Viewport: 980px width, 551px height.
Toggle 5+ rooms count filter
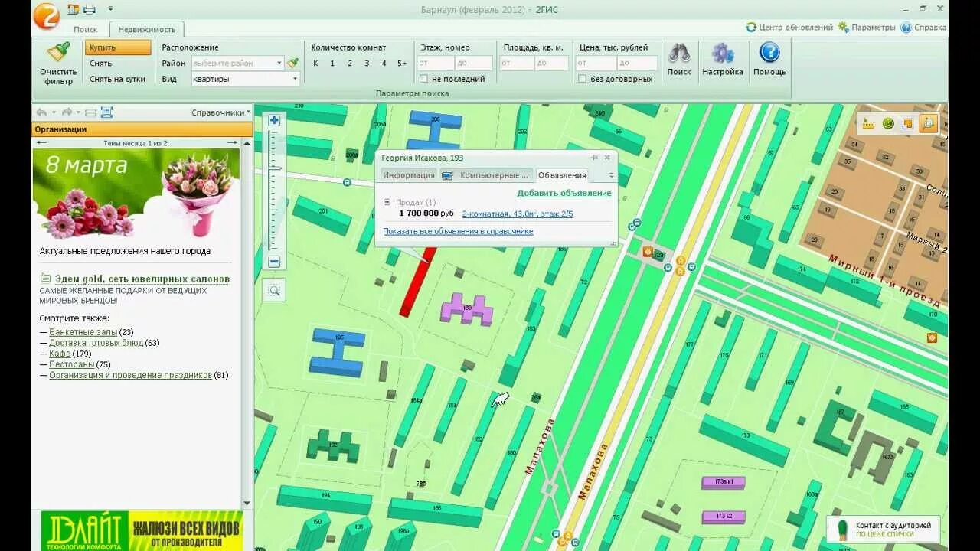pyautogui.click(x=402, y=64)
